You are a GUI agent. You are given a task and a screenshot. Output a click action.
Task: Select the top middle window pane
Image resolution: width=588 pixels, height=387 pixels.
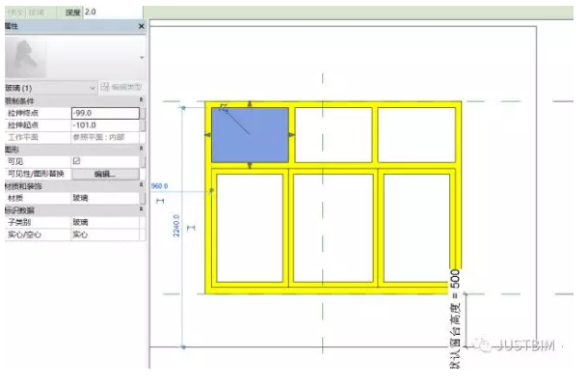click(x=334, y=135)
